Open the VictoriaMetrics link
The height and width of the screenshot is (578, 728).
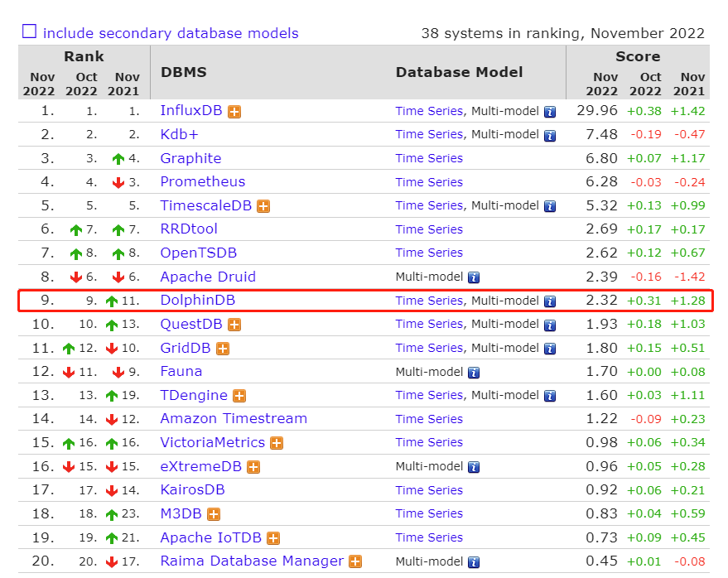(x=213, y=442)
